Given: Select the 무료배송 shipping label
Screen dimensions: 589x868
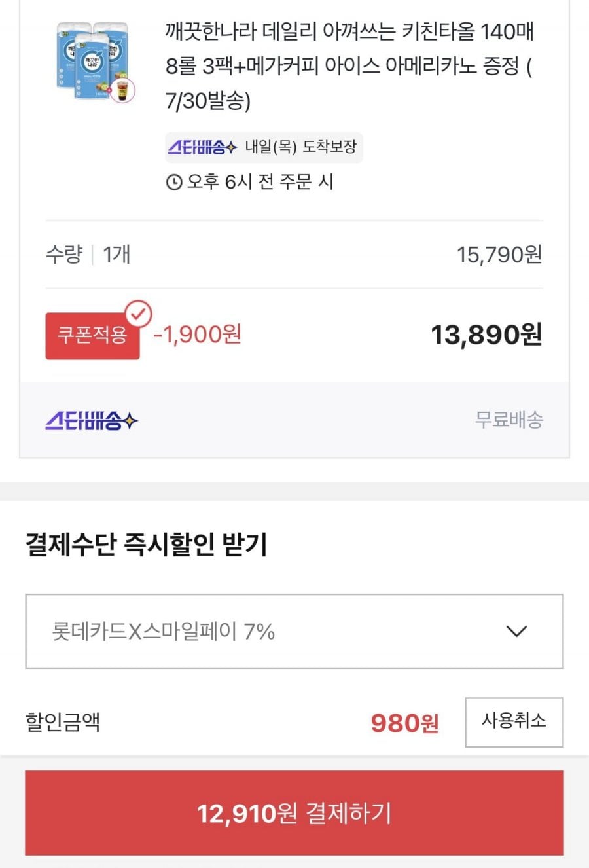Looking at the screenshot, I should click(509, 420).
